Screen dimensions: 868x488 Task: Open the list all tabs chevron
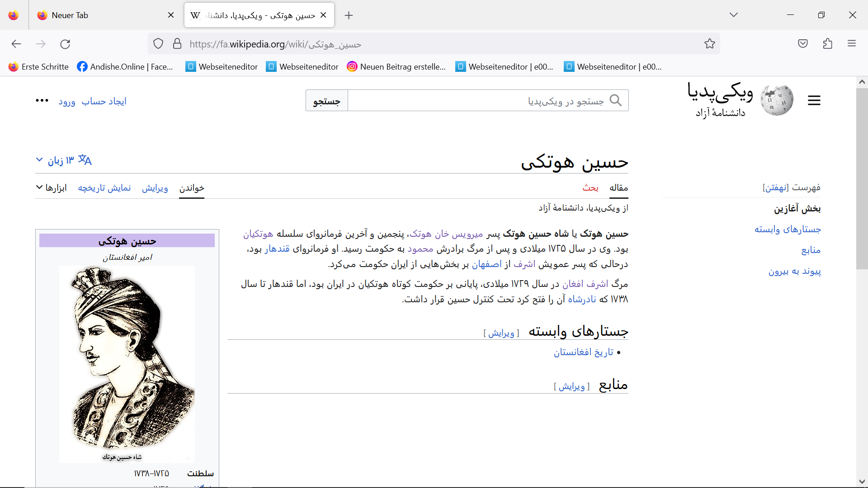[x=733, y=15]
